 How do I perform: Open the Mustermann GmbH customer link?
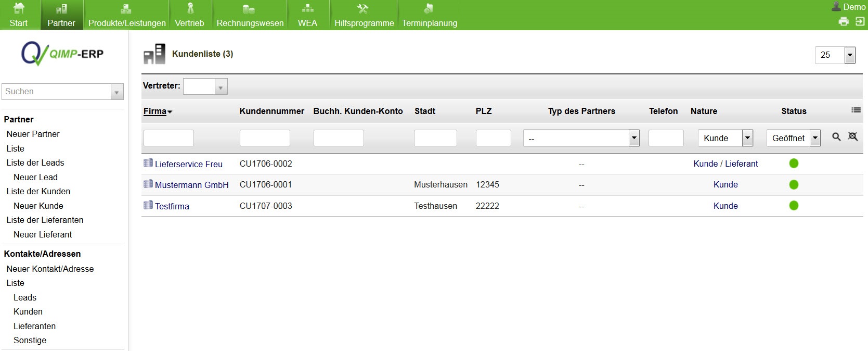coord(191,185)
